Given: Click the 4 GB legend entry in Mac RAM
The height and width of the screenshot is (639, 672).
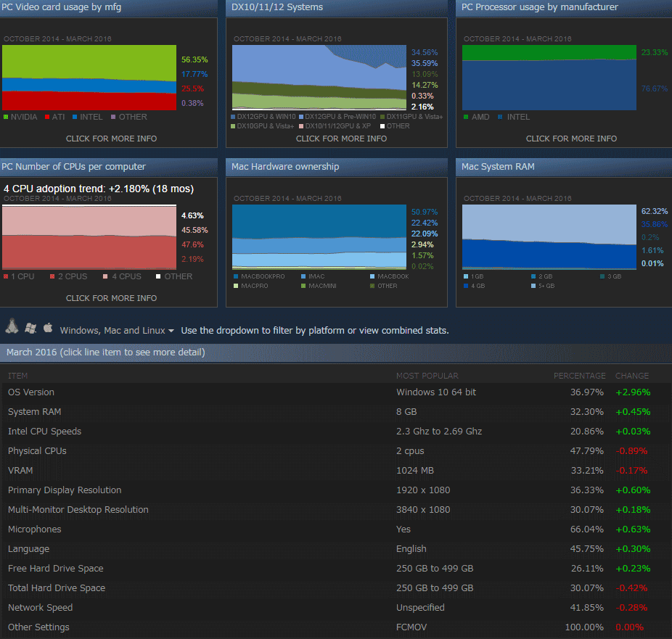Looking at the screenshot, I should click(475, 286).
